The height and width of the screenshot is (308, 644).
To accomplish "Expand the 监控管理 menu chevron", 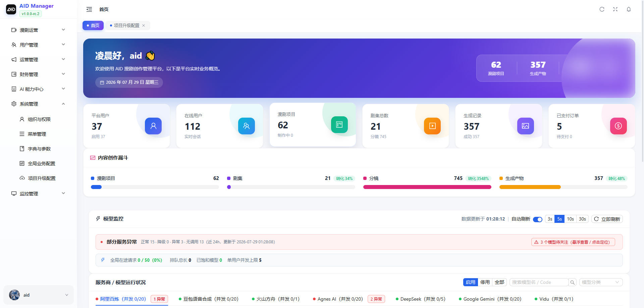I will [63, 193].
